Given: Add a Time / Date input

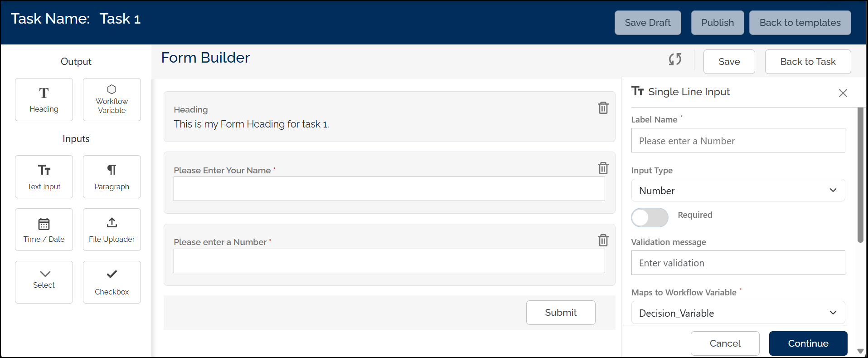Looking at the screenshot, I should click(44, 230).
